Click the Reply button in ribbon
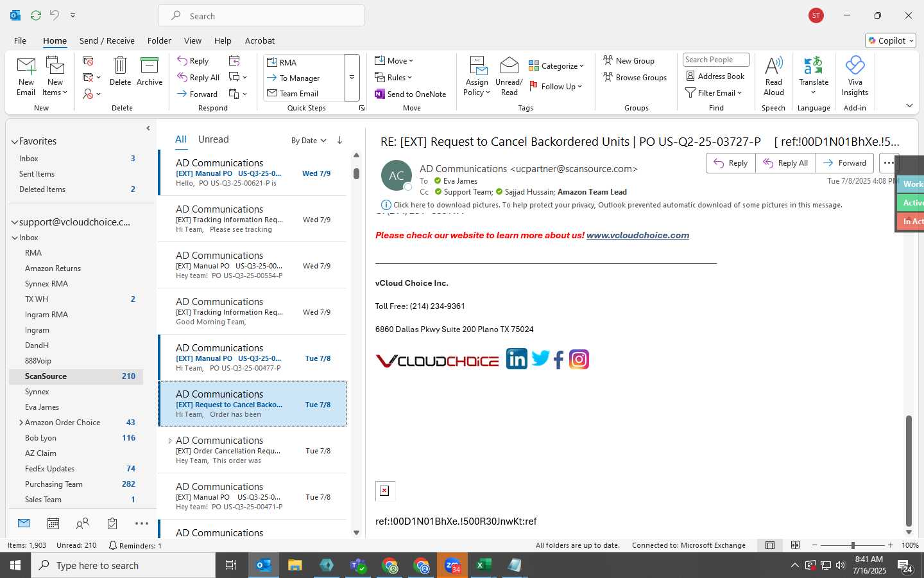Image resolution: width=924 pixels, height=578 pixels. click(x=193, y=61)
